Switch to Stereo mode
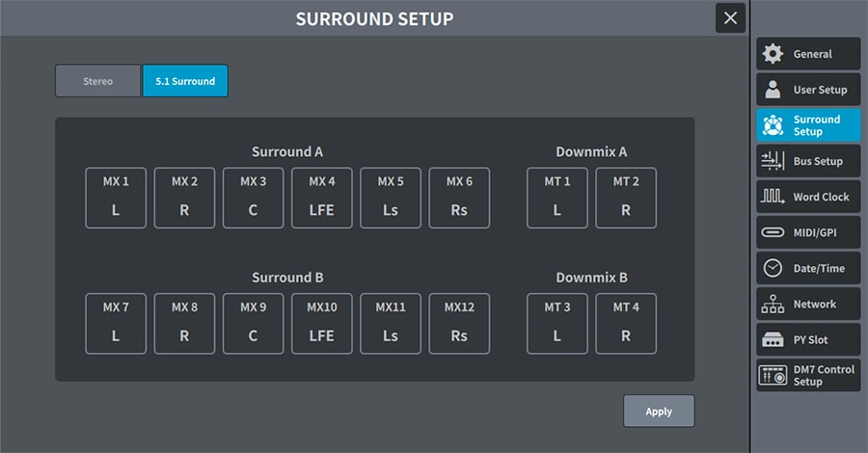This screenshot has height=453, width=868. coord(97,81)
